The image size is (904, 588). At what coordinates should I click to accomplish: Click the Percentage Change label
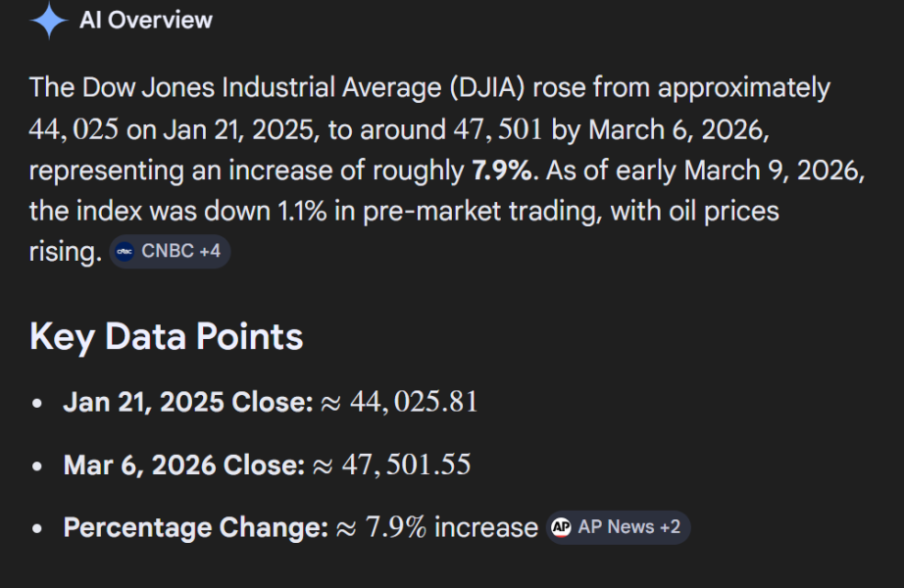pyautogui.click(x=195, y=528)
